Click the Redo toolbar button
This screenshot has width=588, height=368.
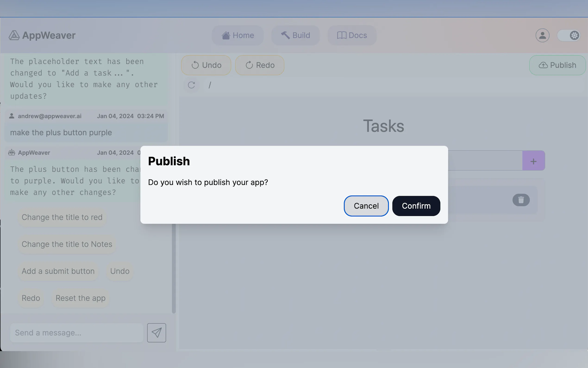click(260, 65)
